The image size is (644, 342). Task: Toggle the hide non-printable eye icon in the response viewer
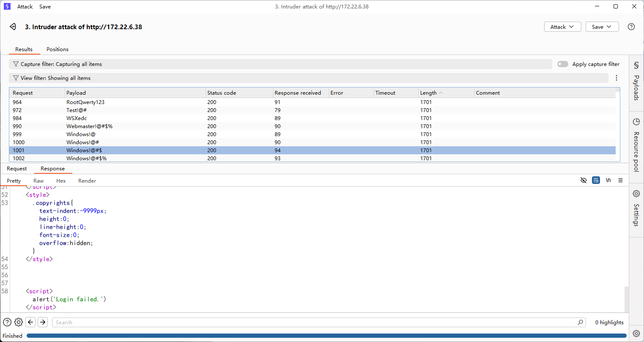(583, 181)
